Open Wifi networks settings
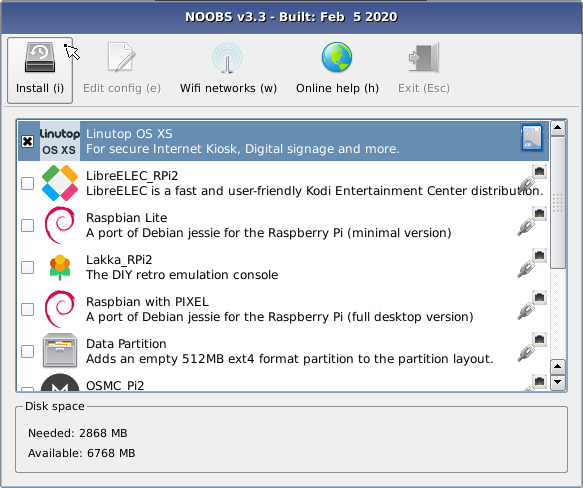 (x=228, y=68)
